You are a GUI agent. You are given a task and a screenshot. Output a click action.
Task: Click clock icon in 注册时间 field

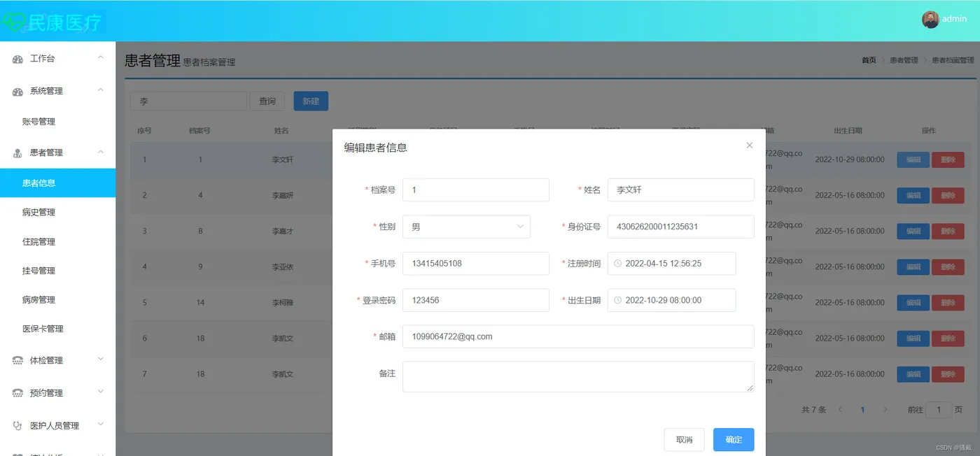pyautogui.click(x=617, y=264)
